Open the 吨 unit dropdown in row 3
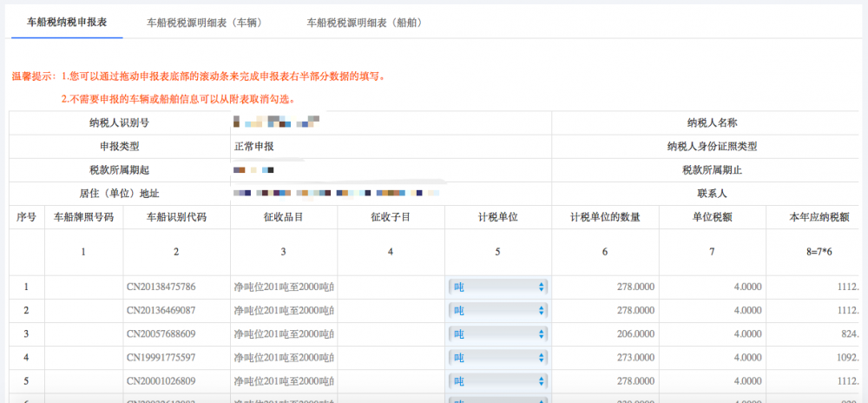This screenshot has height=403, width=868. pyautogui.click(x=497, y=334)
